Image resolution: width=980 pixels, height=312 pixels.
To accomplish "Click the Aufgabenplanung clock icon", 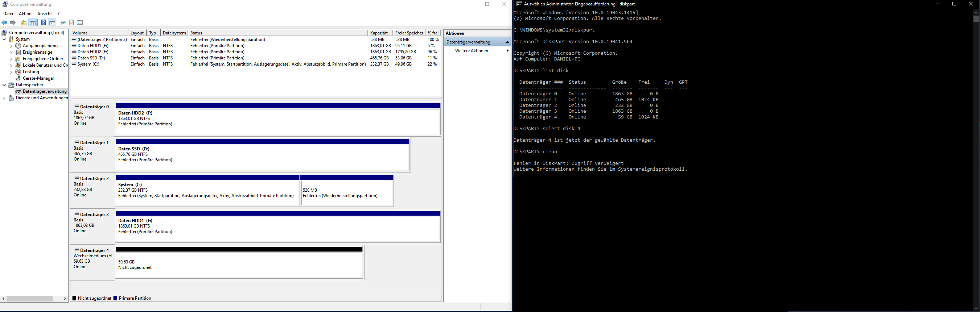I will point(18,46).
